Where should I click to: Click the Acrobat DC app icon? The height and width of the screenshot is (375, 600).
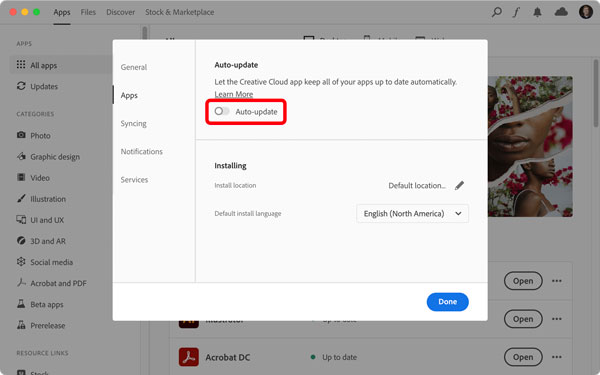point(189,357)
